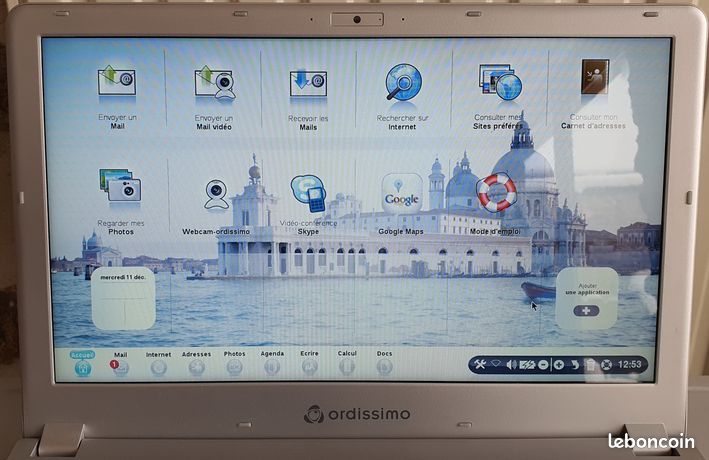Select the Calcul tab

[347, 363]
